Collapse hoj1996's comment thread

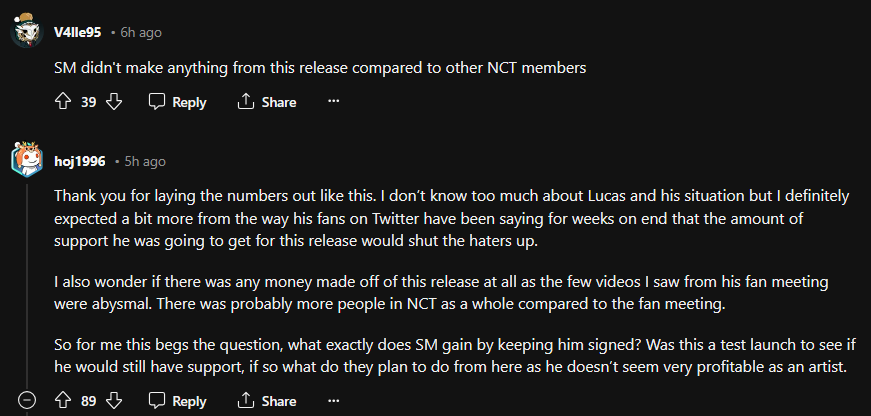click(27, 401)
